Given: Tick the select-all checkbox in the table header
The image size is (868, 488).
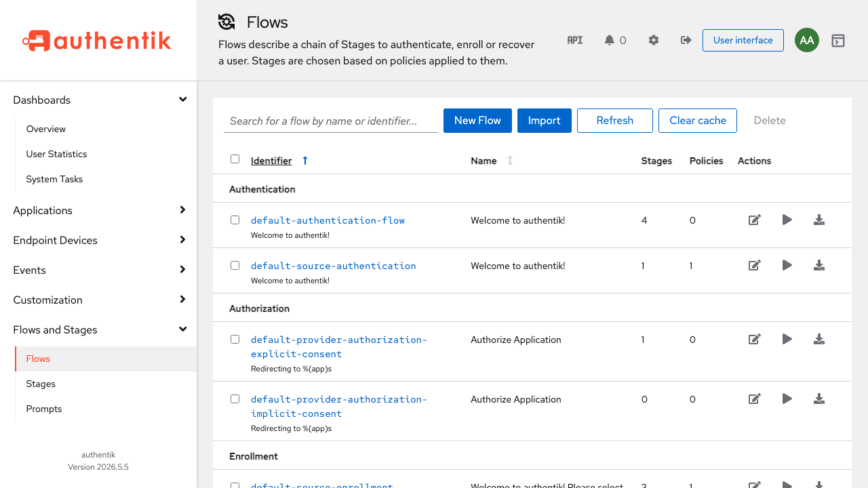Looking at the screenshot, I should pos(235,159).
